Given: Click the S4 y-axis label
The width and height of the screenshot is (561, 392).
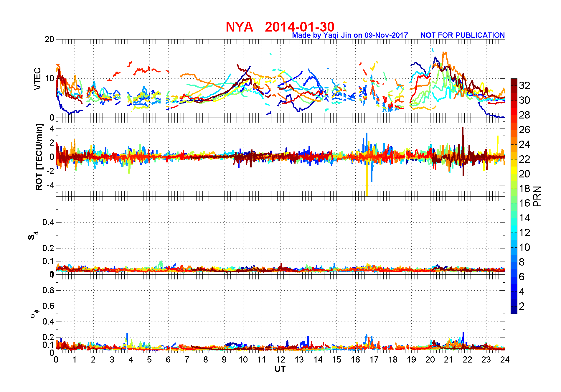Looking at the screenshot, I should 33,236.
